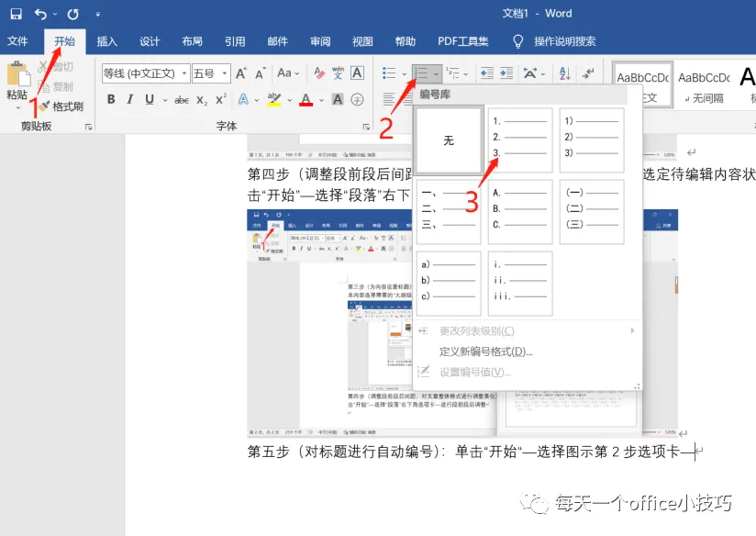Toggle subscript formatting
The height and width of the screenshot is (536, 756).
click(x=202, y=100)
